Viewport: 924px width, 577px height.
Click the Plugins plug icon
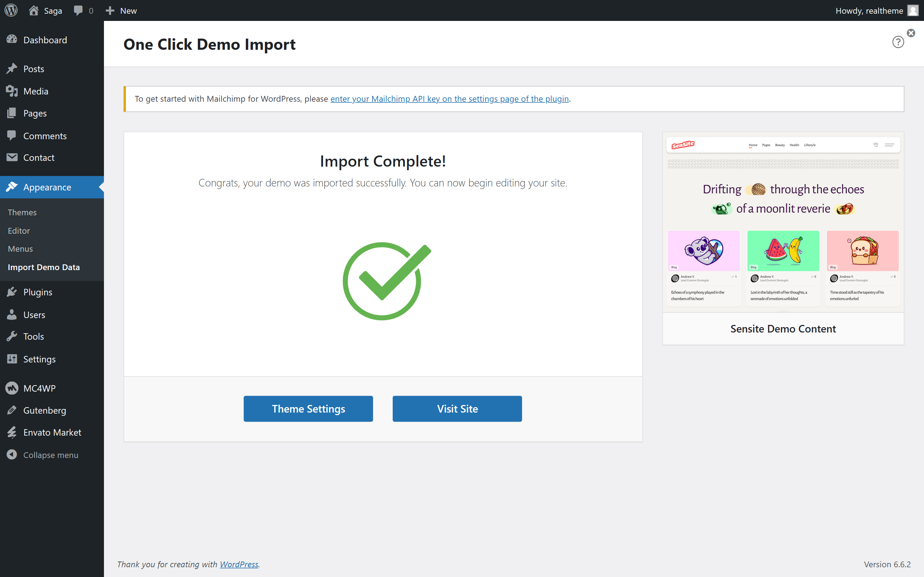click(x=12, y=292)
